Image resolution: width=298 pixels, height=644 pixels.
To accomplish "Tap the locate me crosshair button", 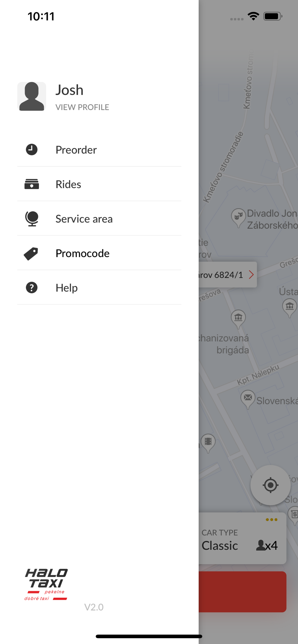I will tap(270, 485).
